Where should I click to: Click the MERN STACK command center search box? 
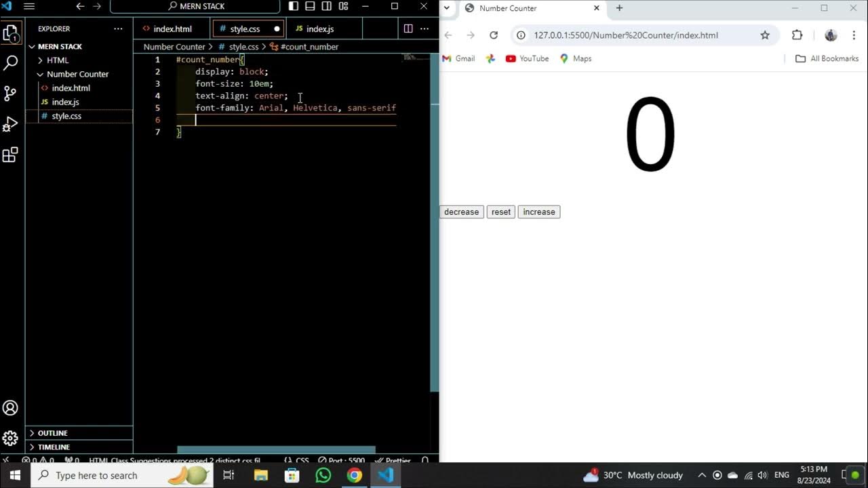(195, 6)
